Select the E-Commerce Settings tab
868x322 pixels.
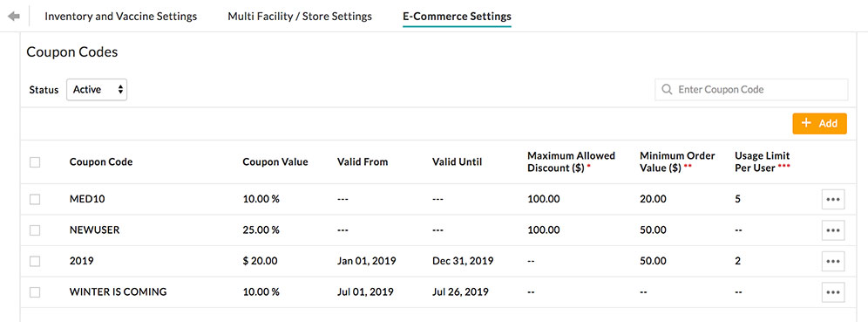coord(457,16)
